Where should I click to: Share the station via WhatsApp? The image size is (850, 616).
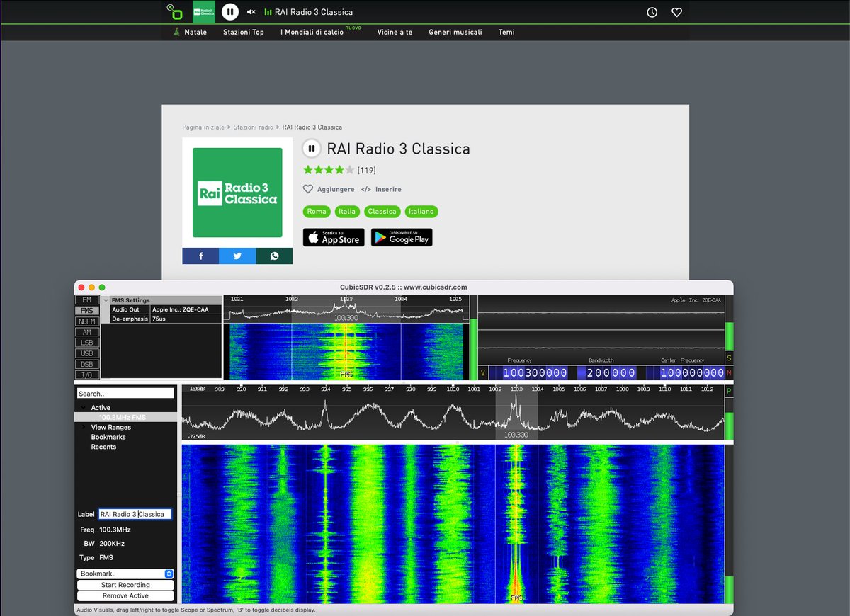pos(274,256)
